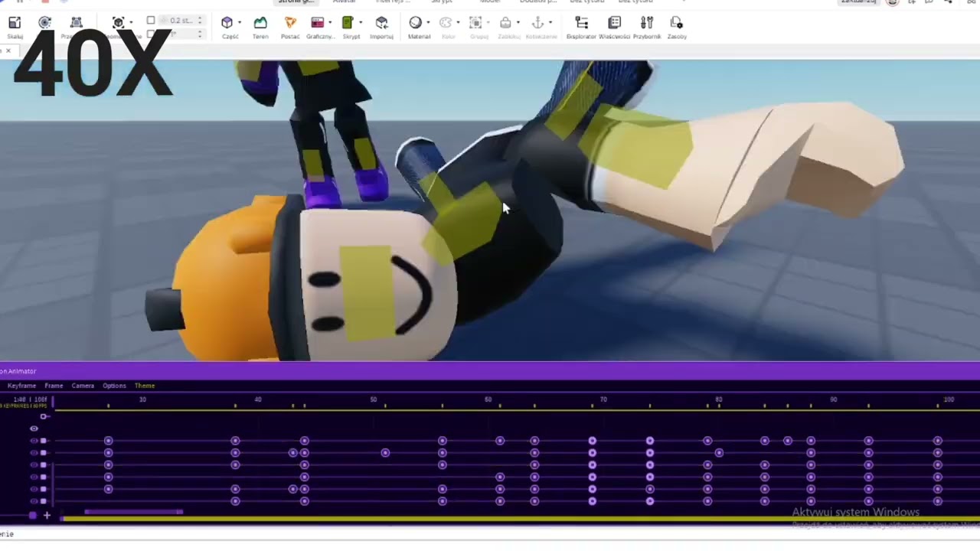The width and height of the screenshot is (980, 551).
Task: Close the open document tab with the x
Action: pyautogui.click(x=8, y=51)
